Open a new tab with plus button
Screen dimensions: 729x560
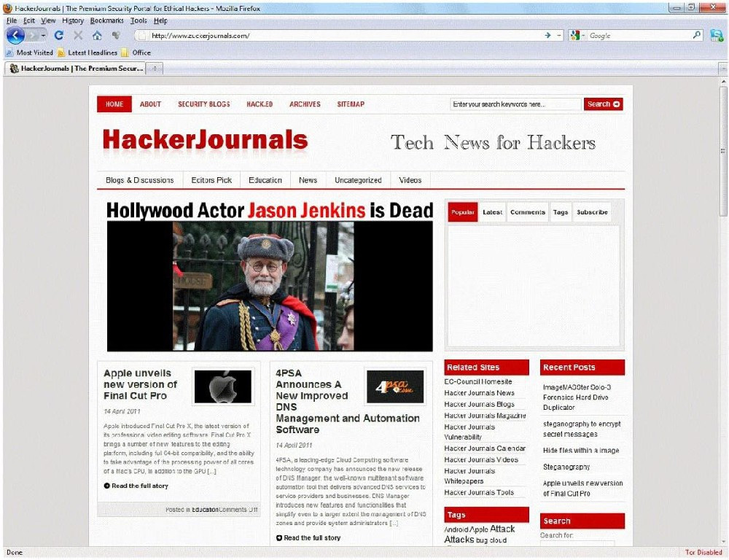155,69
